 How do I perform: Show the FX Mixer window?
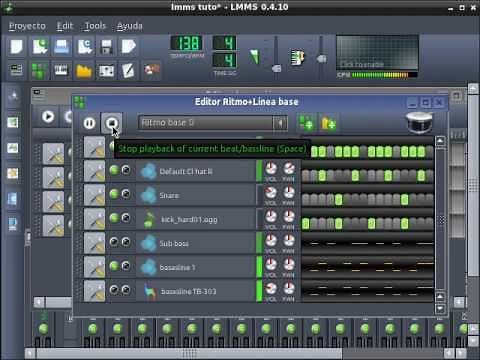(106, 70)
